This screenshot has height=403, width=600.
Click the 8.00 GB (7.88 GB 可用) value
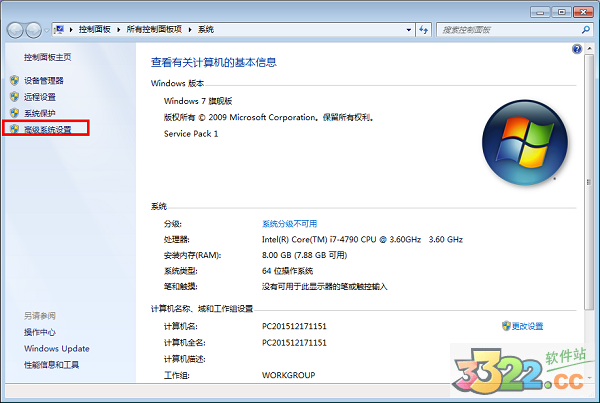click(x=304, y=255)
